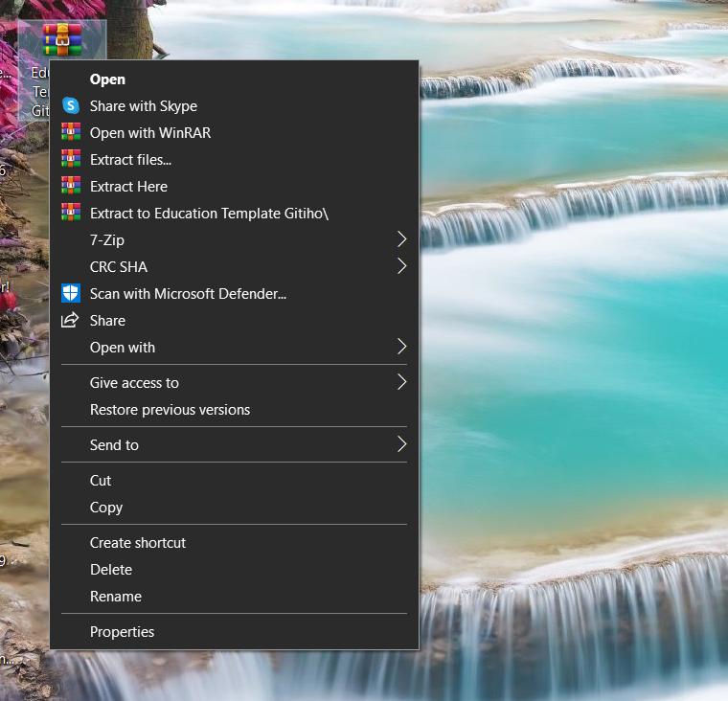
Task: Select the Share menu entry
Action: (x=235, y=321)
